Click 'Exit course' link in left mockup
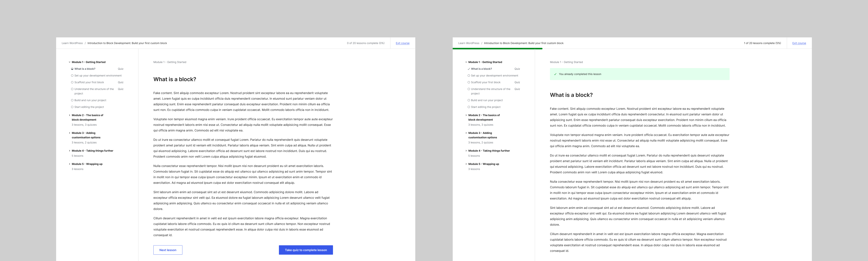 [402, 43]
